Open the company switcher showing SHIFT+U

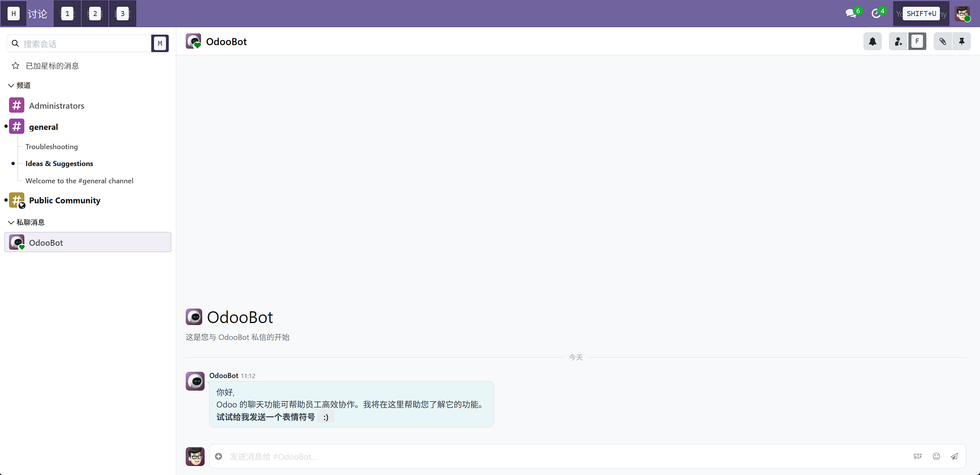[921, 14]
